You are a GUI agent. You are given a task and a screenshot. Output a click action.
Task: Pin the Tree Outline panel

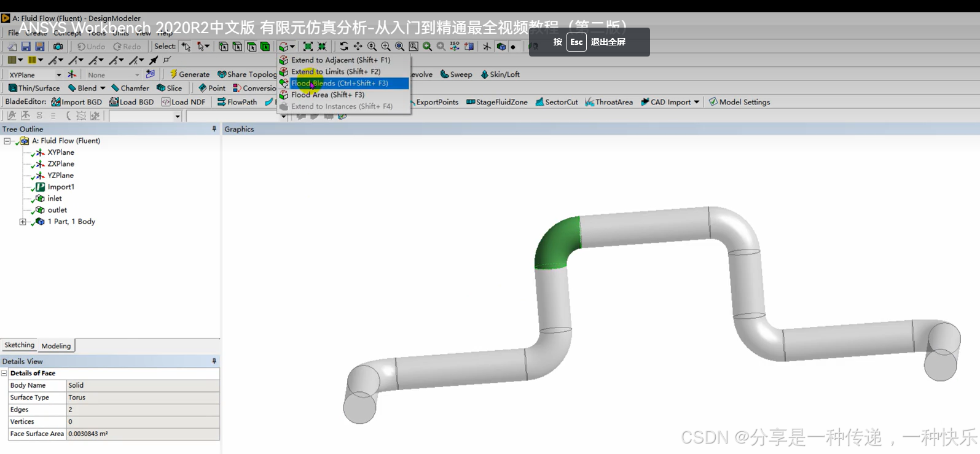214,129
